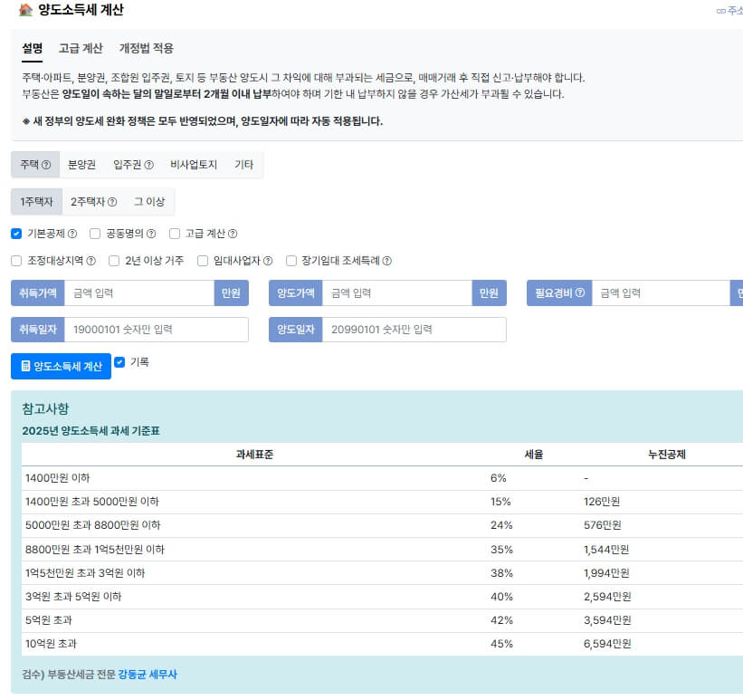The width and height of the screenshot is (743, 700).
Task: Toggle the 기록 checkbox
Action: point(119,362)
